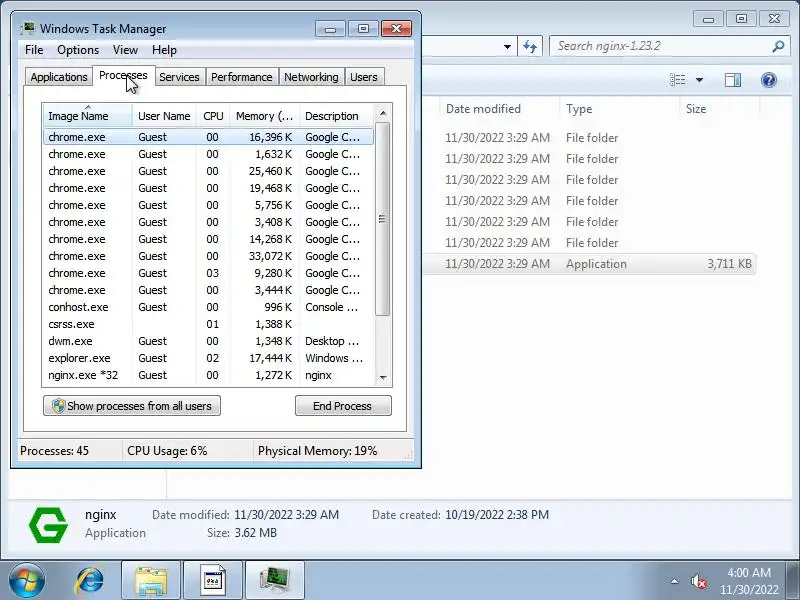
Task: Sort processes by CPU column
Action: [213, 116]
